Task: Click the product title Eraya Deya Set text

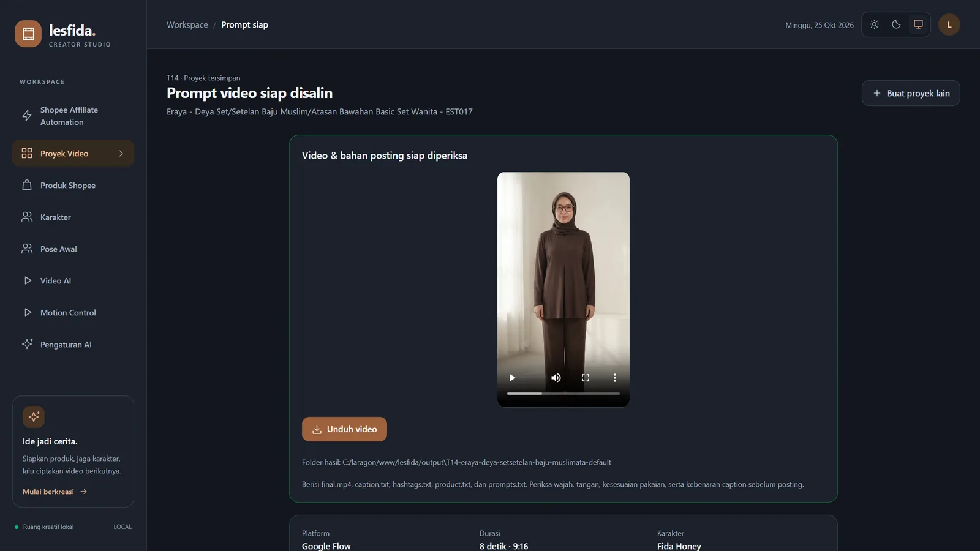Action: pos(320,112)
